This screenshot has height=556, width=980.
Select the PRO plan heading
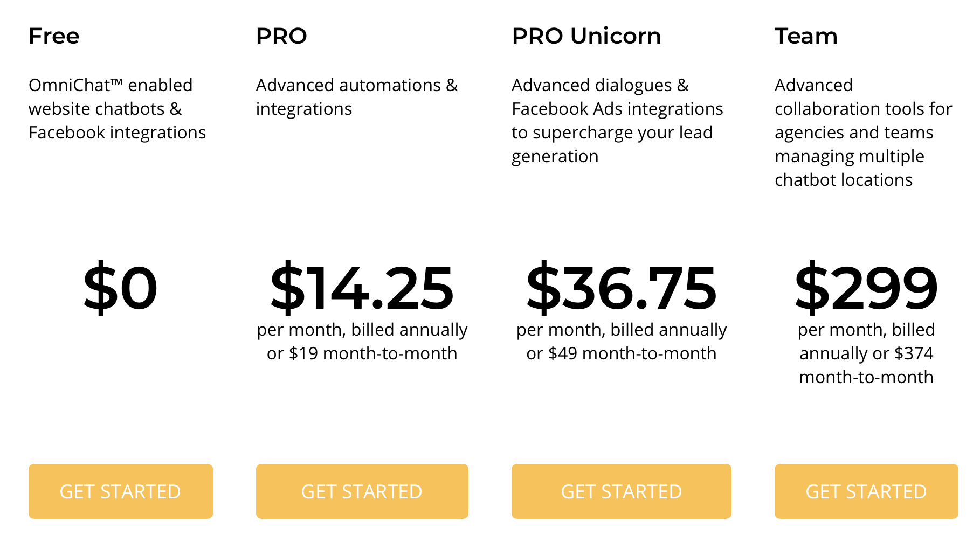pyautogui.click(x=281, y=36)
